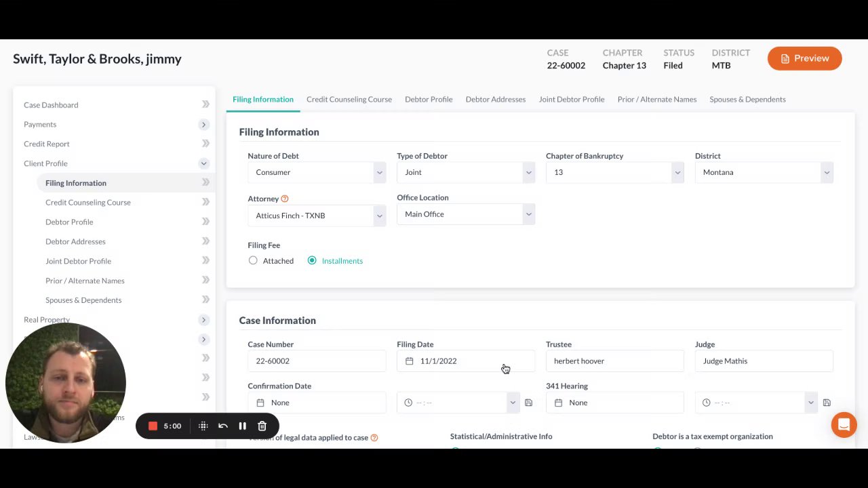Viewport: 868px width, 488px height.
Task: Open Case Dashboard in the sidebar
Action: (x=51, y=105)
